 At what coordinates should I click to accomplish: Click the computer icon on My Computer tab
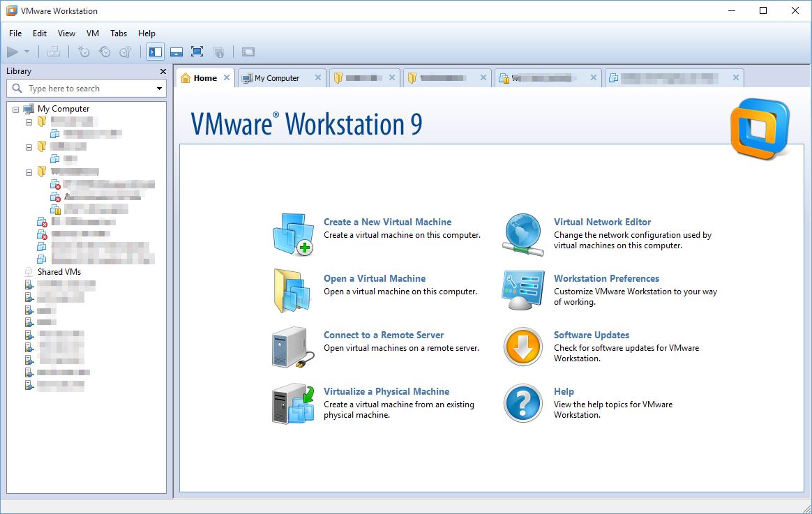pos(247,78)
